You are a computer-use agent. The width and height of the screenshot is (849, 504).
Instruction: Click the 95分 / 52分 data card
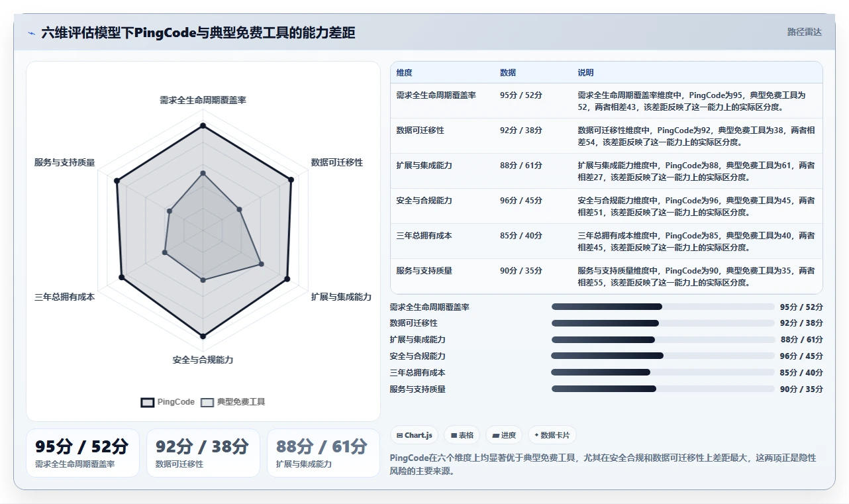click(83, 453)
